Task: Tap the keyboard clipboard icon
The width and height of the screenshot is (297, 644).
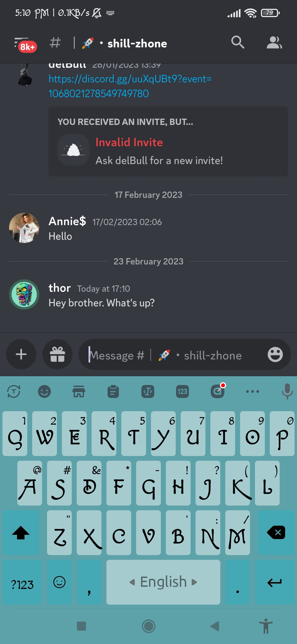Action: (113, 391)
